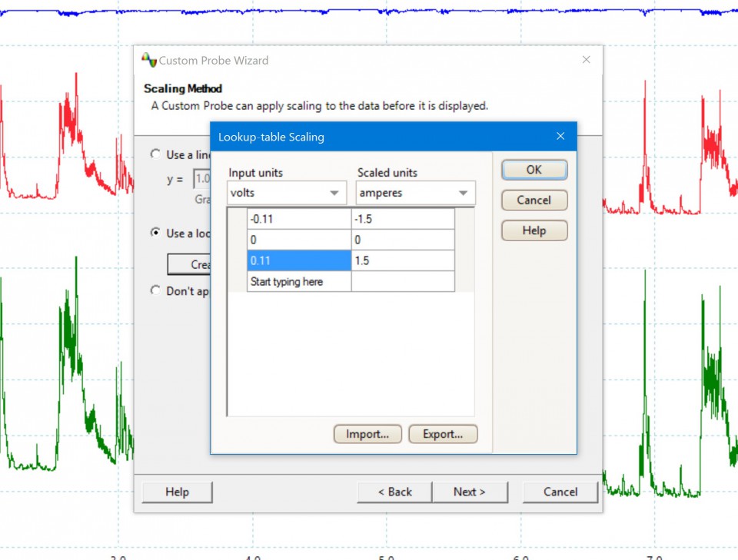Select the look-up table radio option
The height and width of the screenshot is (560, 738).
156,233
